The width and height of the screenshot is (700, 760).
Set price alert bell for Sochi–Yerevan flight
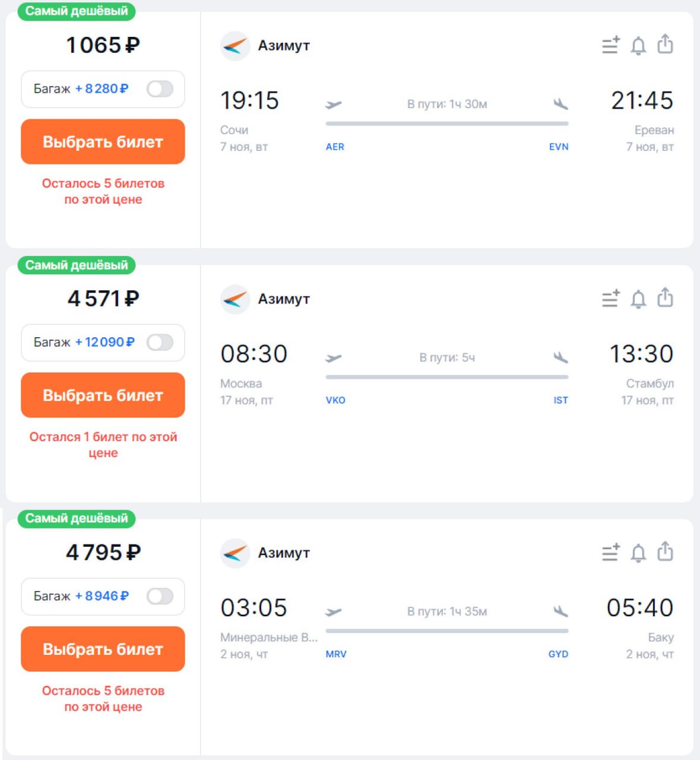pyautogui.click(x=638, y=45)
